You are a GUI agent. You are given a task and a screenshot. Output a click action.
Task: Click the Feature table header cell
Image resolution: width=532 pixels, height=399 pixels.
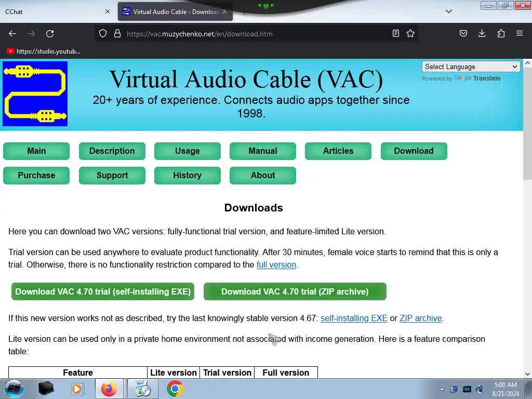point(78,373)
